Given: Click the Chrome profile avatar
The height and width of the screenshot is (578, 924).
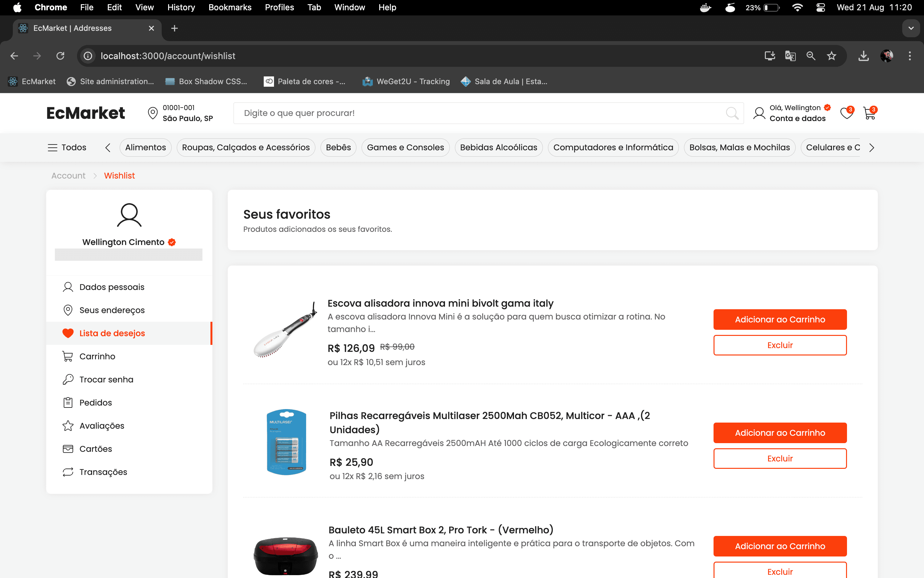Looking at the screenshot, I should (886, 56).
